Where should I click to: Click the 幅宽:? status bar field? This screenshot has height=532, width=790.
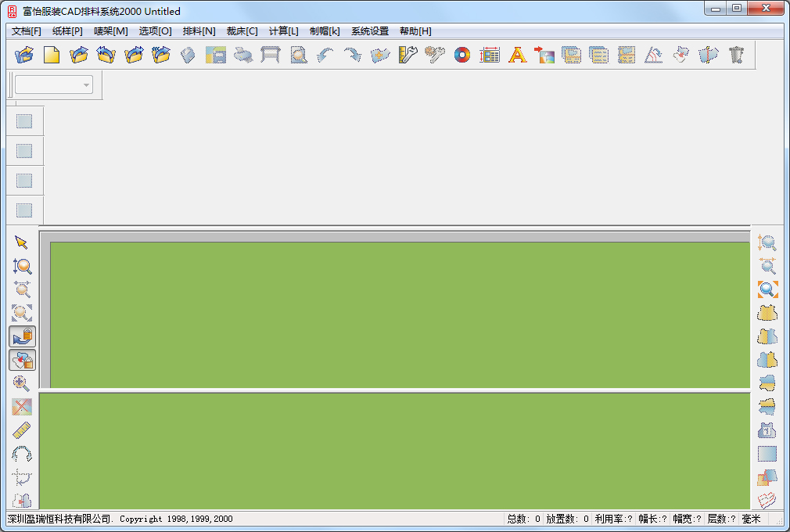click(688, 519)
